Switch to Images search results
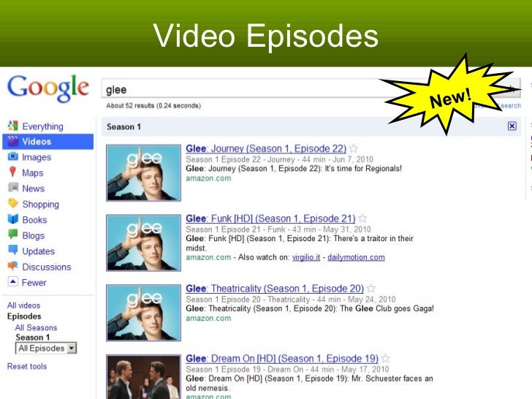532x399 pixels. tap(37, 157)
